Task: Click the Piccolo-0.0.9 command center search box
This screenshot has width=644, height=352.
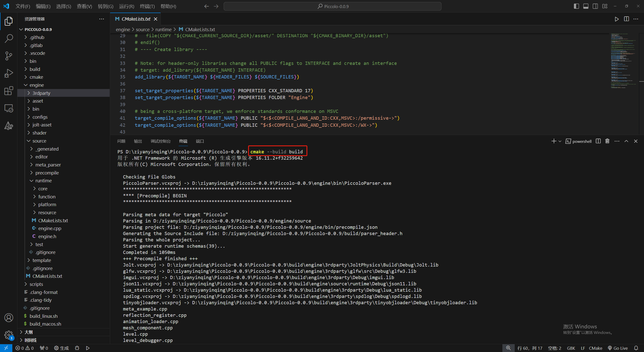Action: (x=332, y=6)
